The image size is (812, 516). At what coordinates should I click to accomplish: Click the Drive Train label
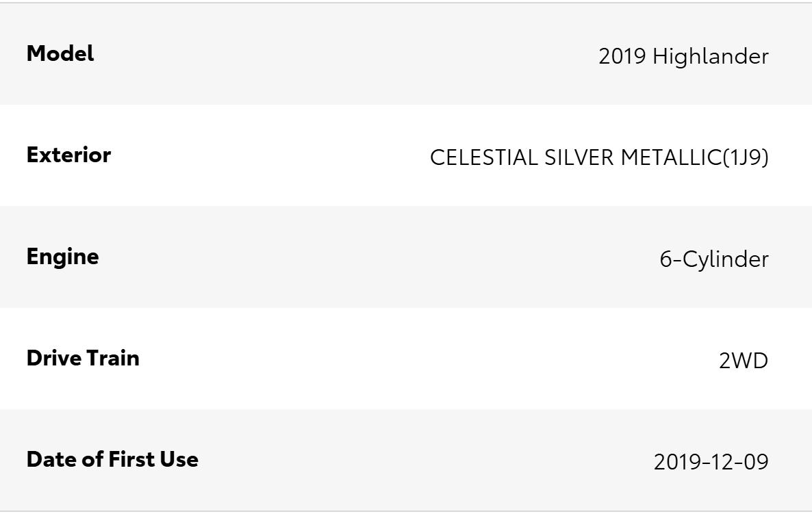tap(83, 358)
